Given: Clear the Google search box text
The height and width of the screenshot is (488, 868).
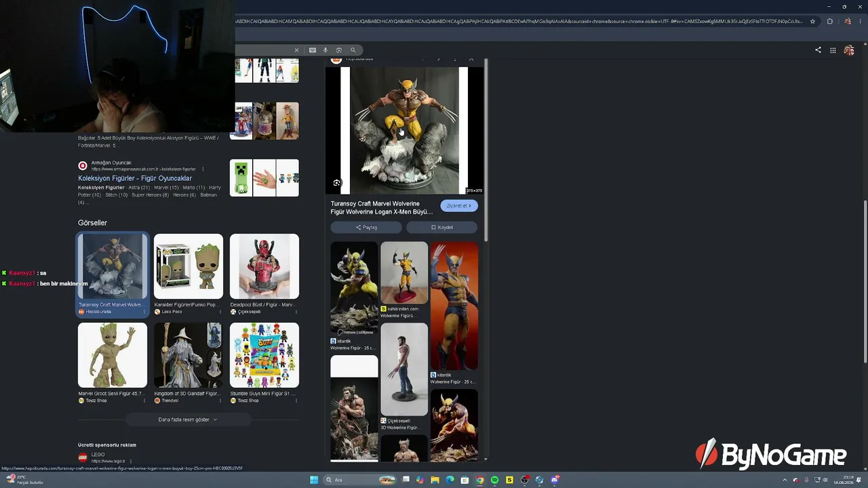Looking at the screenshot, I should pyautogui.click(x=296, y=50).
